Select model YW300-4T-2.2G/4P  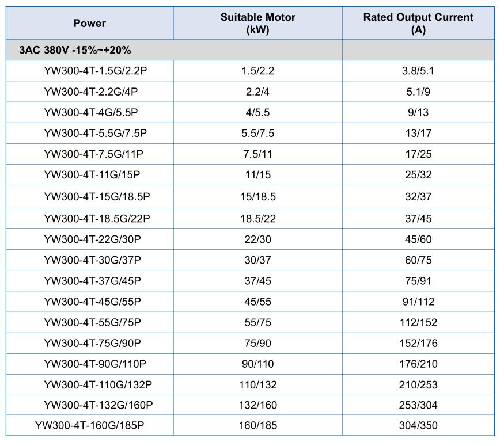(x=91, y=92)
